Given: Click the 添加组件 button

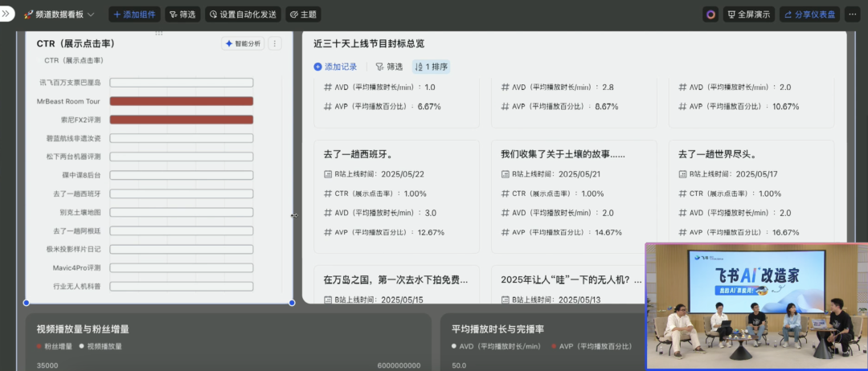Looking at the screenshot, I should (x=134, y=14).
